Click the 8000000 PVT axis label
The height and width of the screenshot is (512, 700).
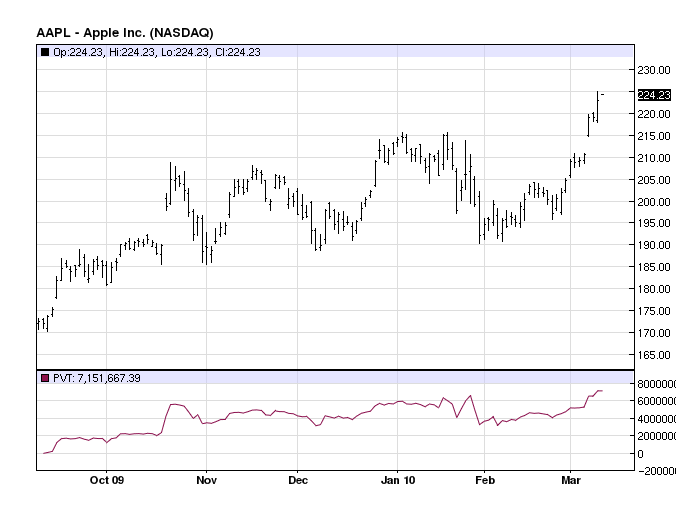(x=656, y=384)
